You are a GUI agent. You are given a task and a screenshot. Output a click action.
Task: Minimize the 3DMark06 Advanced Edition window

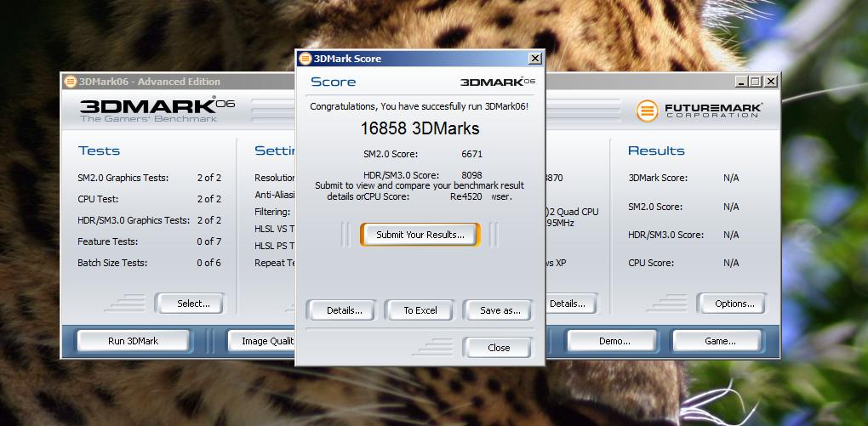[742, 82]
